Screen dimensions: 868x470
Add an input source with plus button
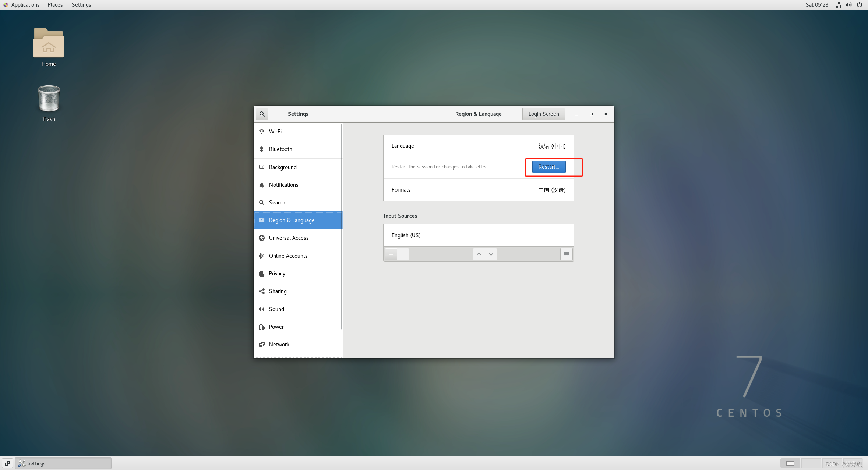click(x=391, y=254)
